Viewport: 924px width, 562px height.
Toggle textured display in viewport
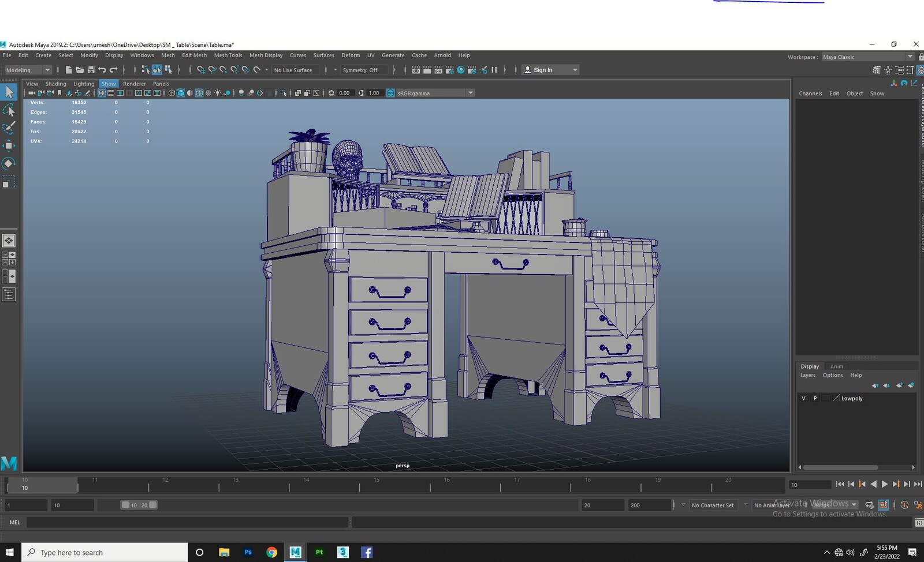pyautogui.click(x=208, y=93)
